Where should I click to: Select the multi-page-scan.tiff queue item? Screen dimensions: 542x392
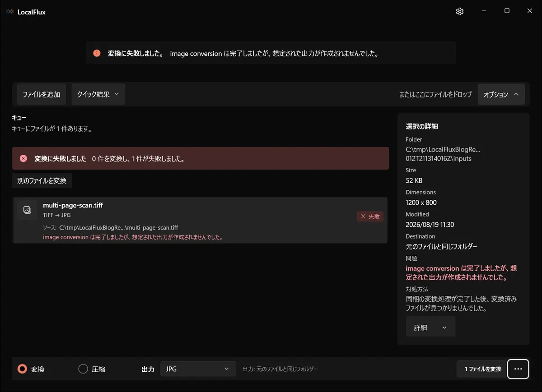[x=200, y=220]
